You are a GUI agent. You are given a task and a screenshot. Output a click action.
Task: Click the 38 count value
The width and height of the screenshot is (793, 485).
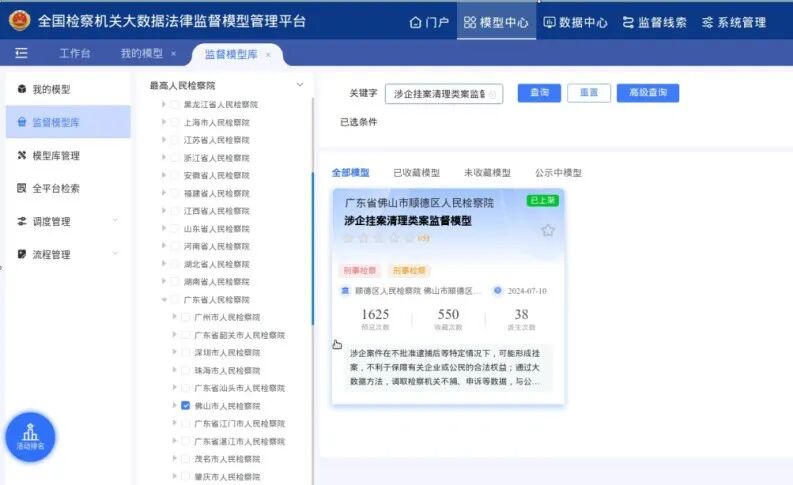[521, 315]
